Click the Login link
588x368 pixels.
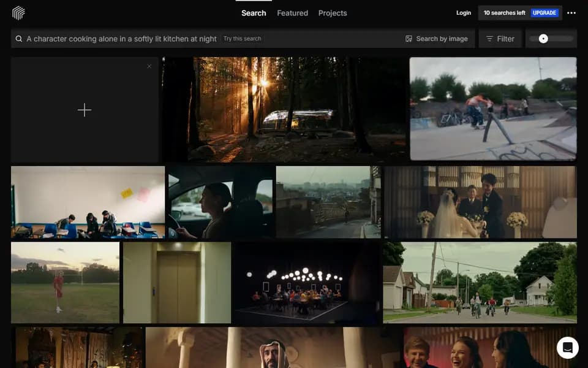click(464, 13)
